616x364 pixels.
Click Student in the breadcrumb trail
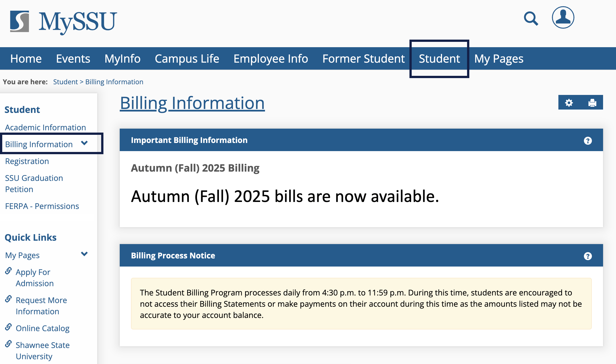(65, 82)
